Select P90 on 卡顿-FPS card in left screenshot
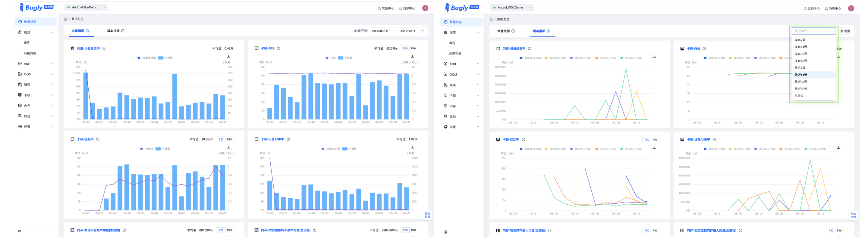This screenshot has width=868, height=242. [x=414, y=48]
